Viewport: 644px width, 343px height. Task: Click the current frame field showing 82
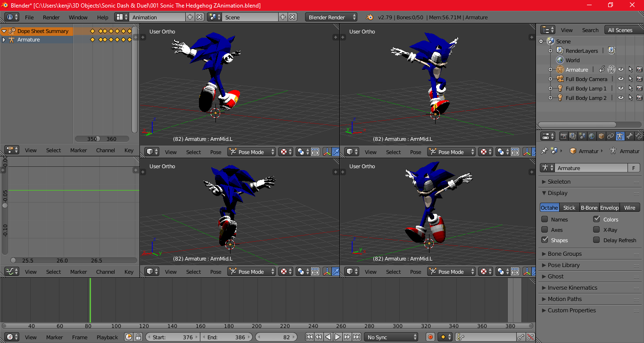[x=276, y=337]
